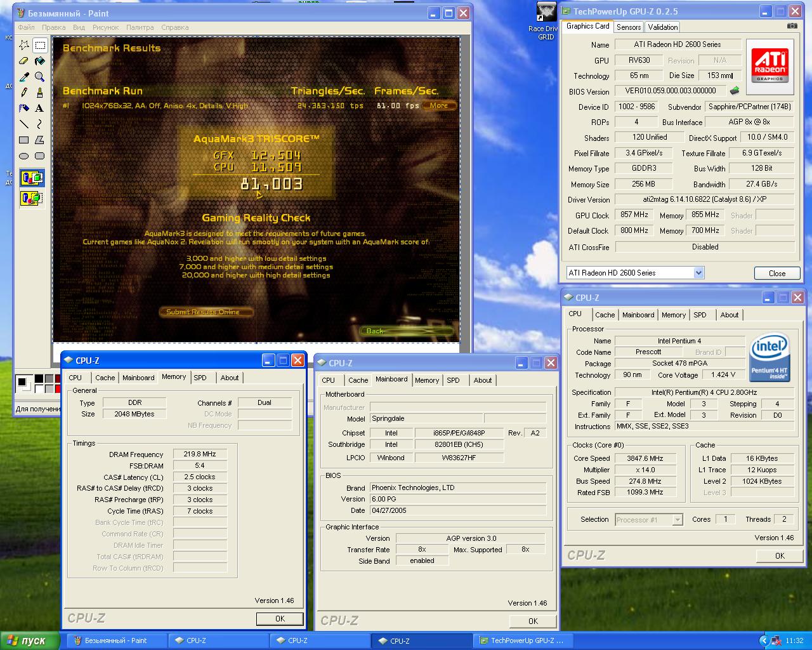The width and height of the screenshot is (812, 650).
Task: Open Cache tab in CPU-Z Mainboard window
Action: [358, 380]
